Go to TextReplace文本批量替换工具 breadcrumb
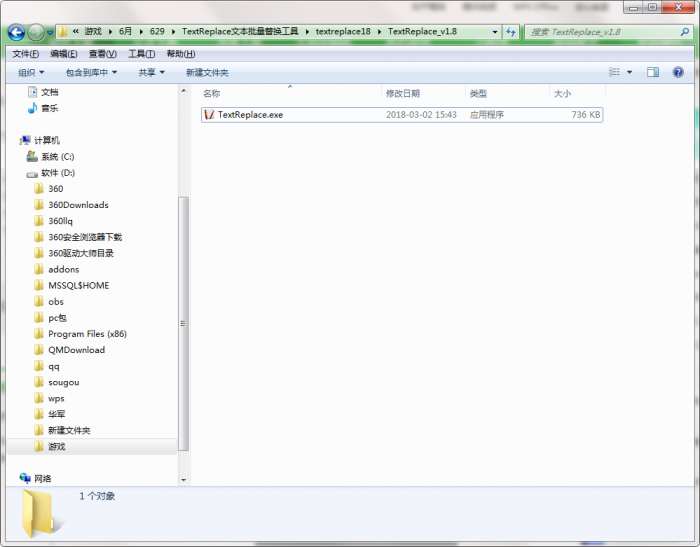The height and width of the screenshot is (547, 700). click(240, 31)
